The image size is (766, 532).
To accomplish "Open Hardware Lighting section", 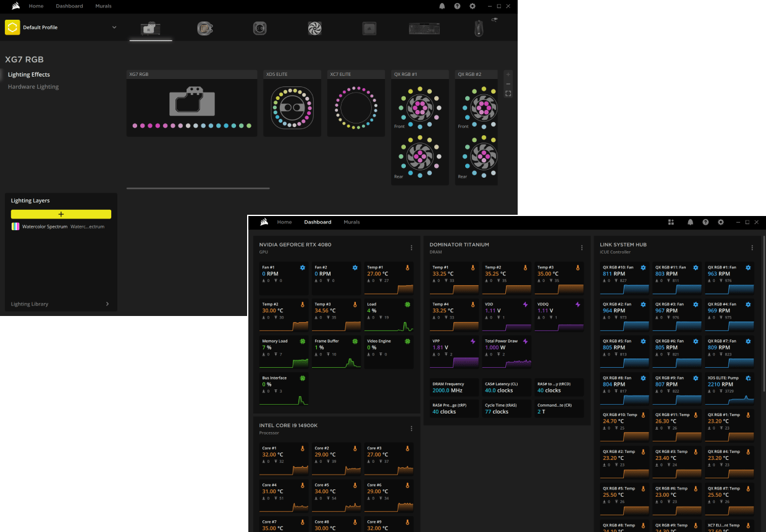I will tap(33, 87).
